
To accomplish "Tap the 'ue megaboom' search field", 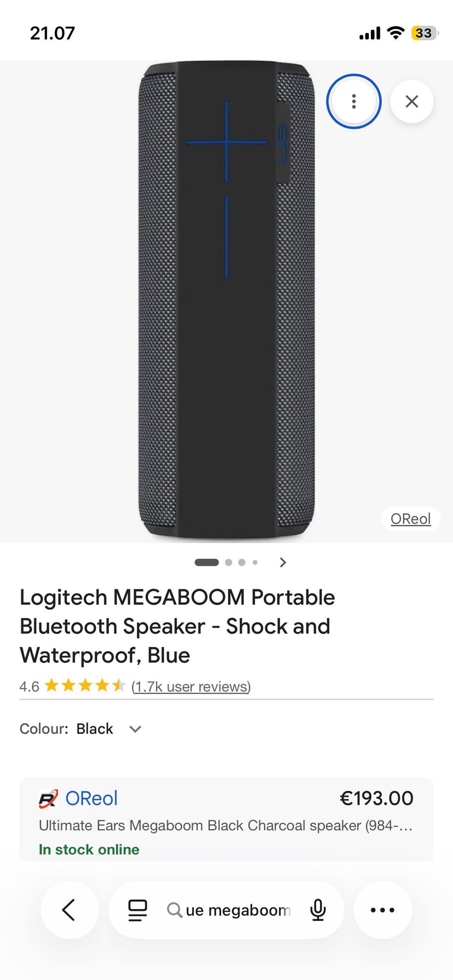I will pos(237,910).
